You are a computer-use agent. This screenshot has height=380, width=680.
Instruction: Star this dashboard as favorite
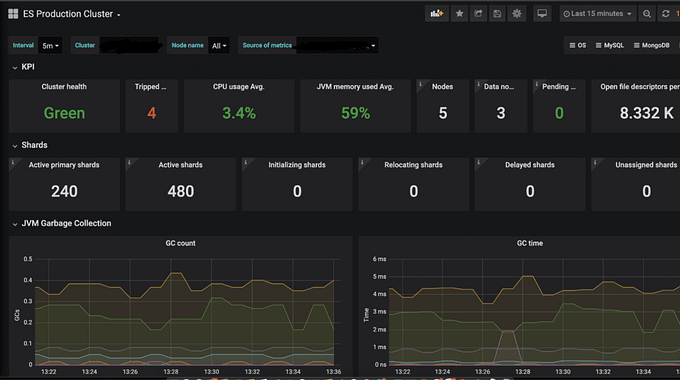click(459, 14)
